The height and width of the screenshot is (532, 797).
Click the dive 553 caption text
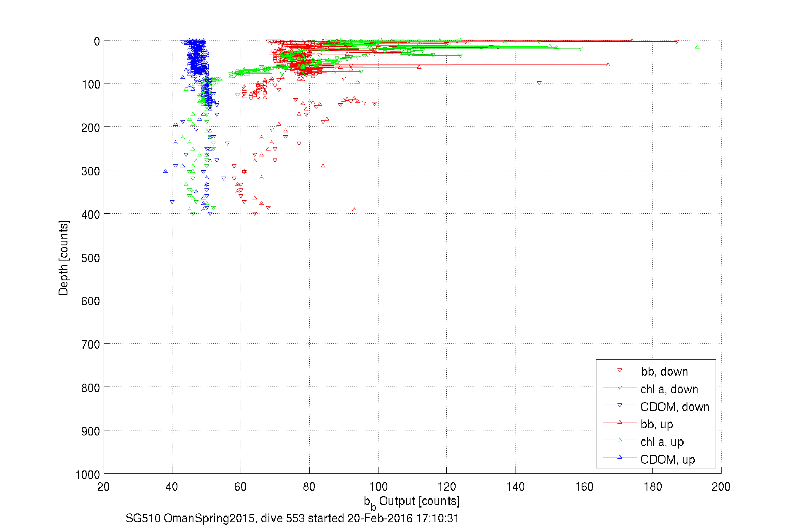click(x=292, y=518)
